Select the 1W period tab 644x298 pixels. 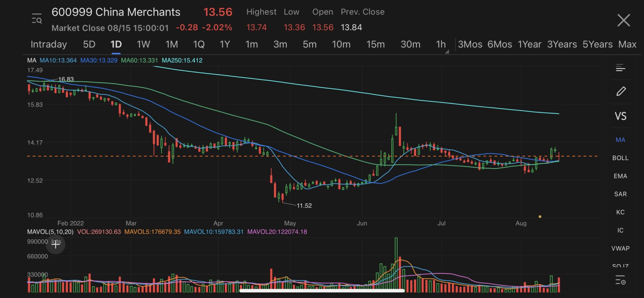pos(143,44)
